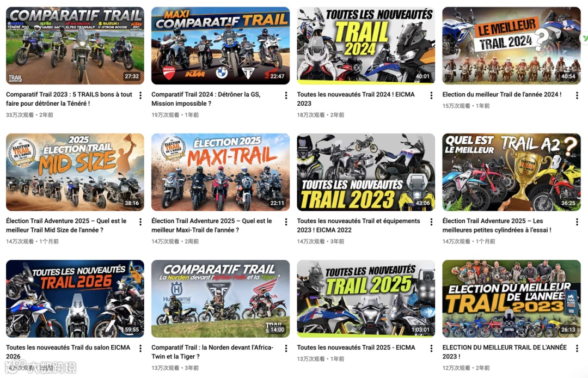588x378 pixels.
Task: Open three-dot menu for Trail 2025 EICMA video
Action: [x=431, y=349]
